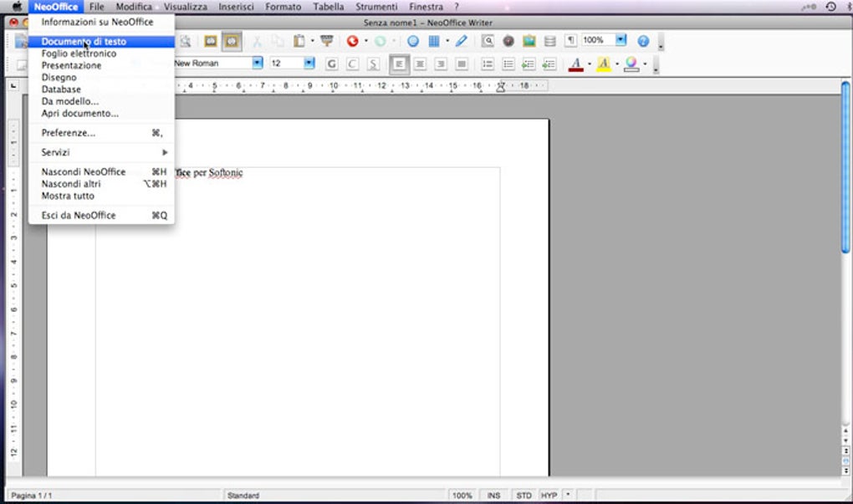
Task: Click the vertical scrollbar thumb
Action: tap(845, 167)
